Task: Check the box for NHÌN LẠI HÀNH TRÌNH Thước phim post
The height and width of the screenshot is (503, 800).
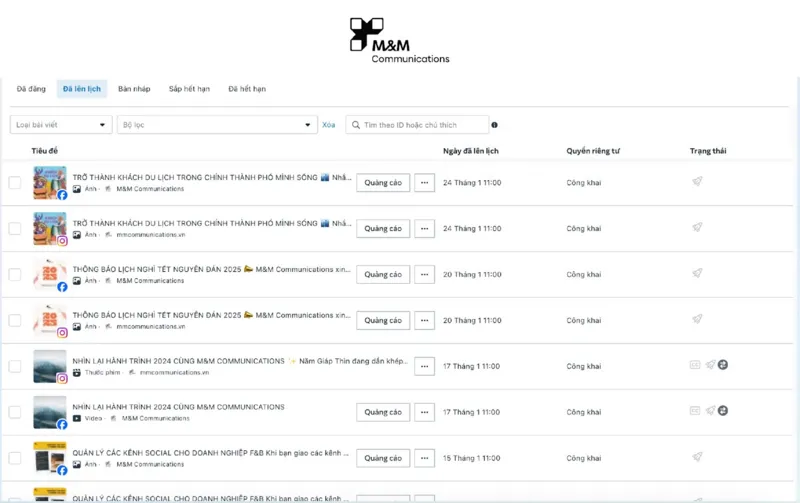Action: point(15,366)
